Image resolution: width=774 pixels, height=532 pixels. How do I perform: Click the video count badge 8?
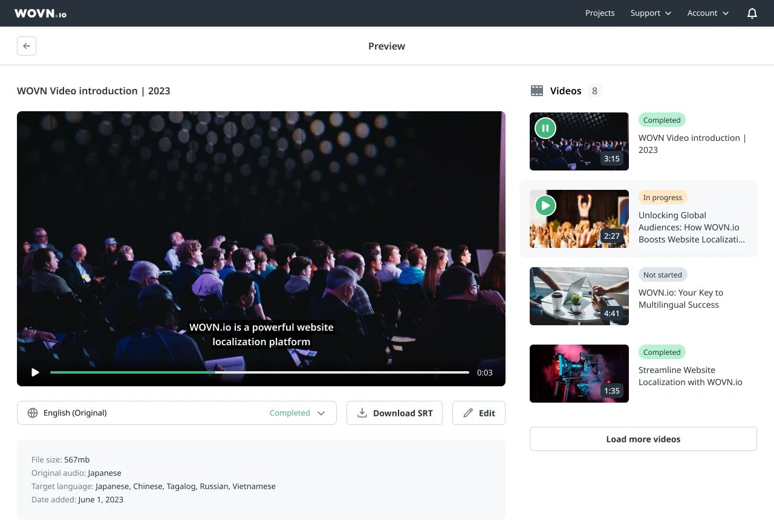pyautogui.click(x=595, y=91)
